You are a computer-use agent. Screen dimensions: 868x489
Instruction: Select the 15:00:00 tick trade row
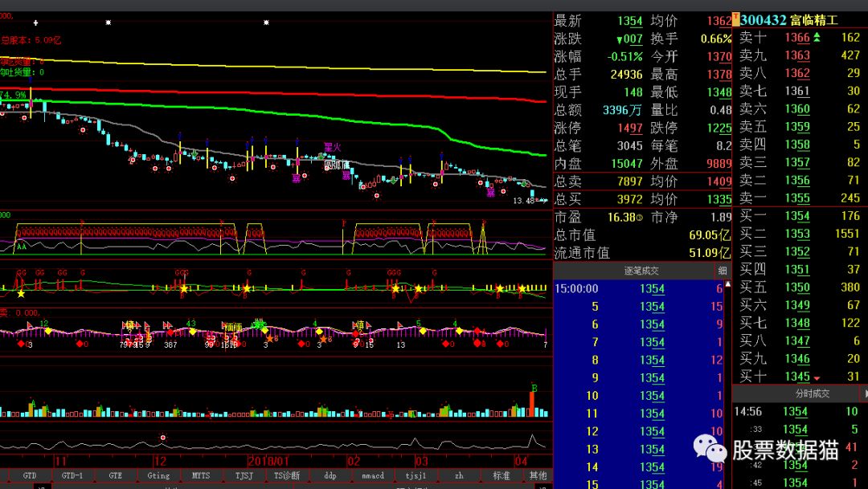tap(639, 289)
